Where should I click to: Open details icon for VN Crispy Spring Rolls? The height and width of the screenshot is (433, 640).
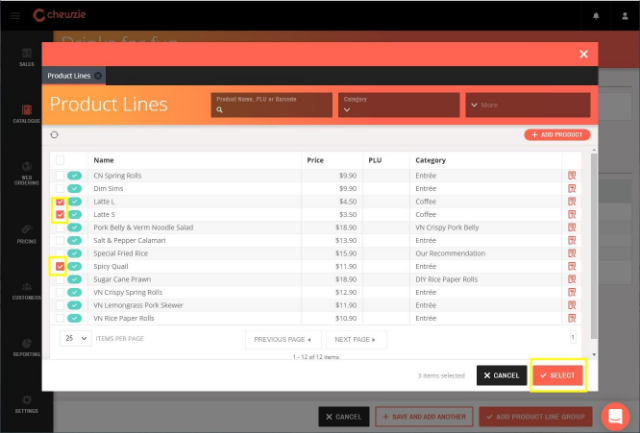[x=572, y=292]
